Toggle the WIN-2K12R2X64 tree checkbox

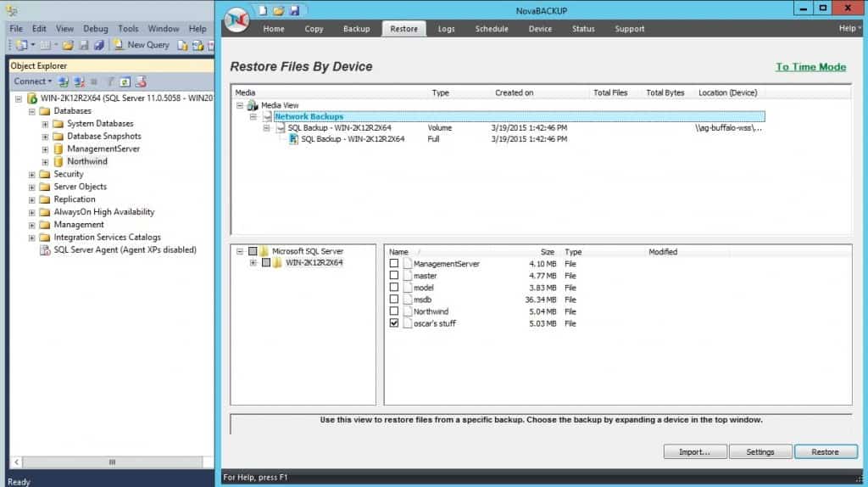tap(265, 263)
